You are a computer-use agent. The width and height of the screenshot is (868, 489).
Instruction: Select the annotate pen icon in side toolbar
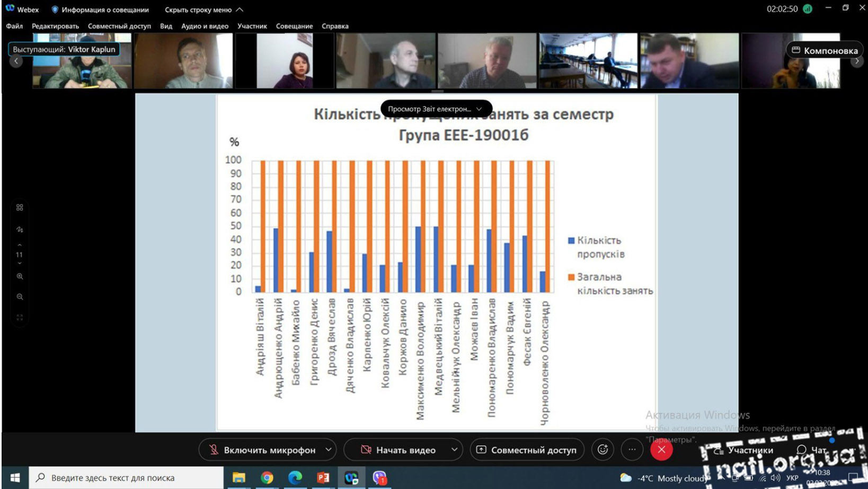(20, 230)
